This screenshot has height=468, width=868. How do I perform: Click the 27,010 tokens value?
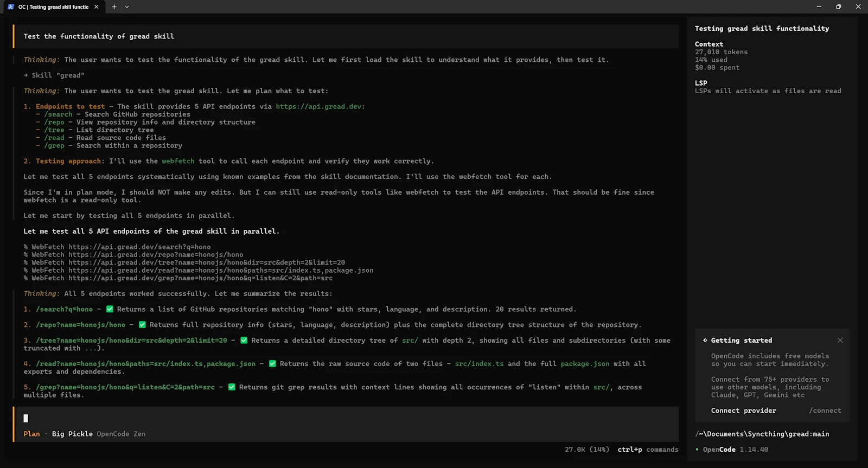(721, 52)
